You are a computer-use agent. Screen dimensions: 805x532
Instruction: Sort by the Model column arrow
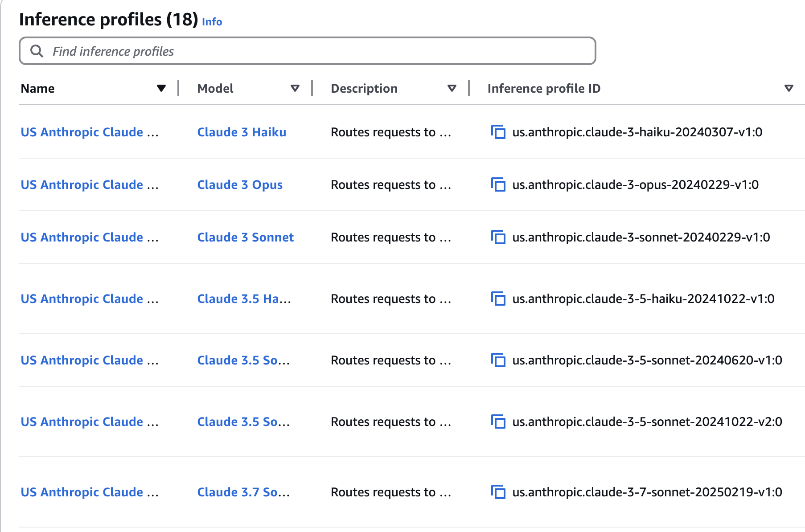(295, 88)
